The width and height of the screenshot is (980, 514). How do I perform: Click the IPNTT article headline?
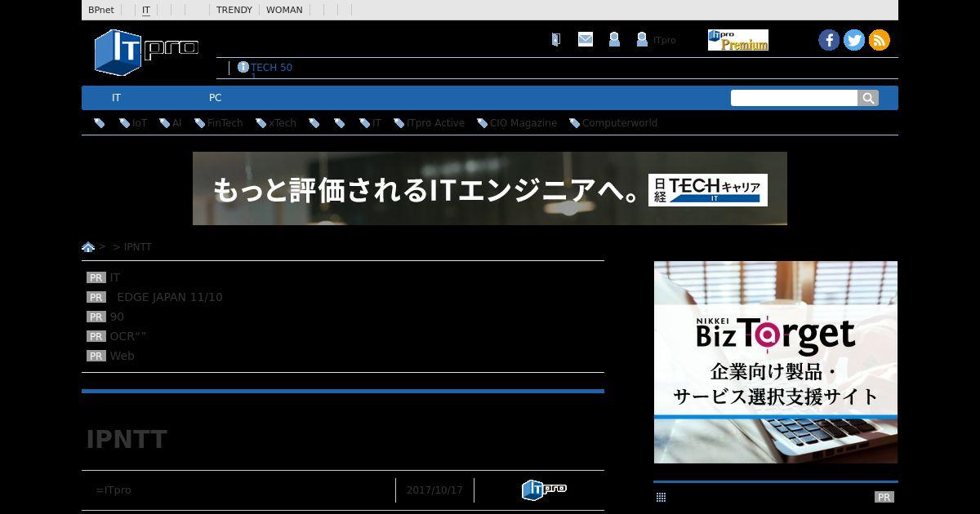click(x=127, y=439)
